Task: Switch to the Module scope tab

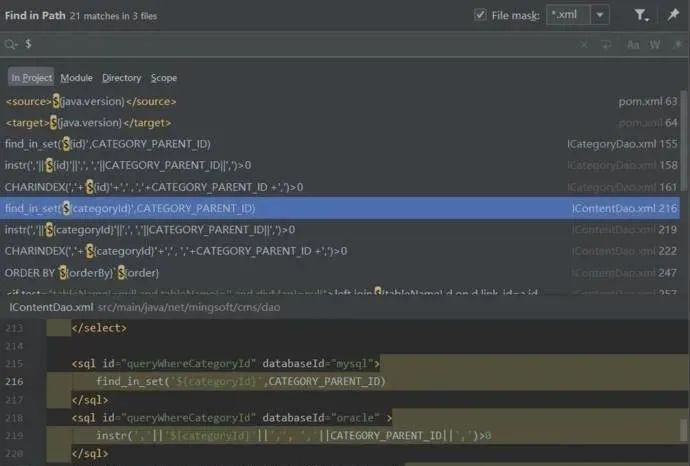Action: (76, 78)
